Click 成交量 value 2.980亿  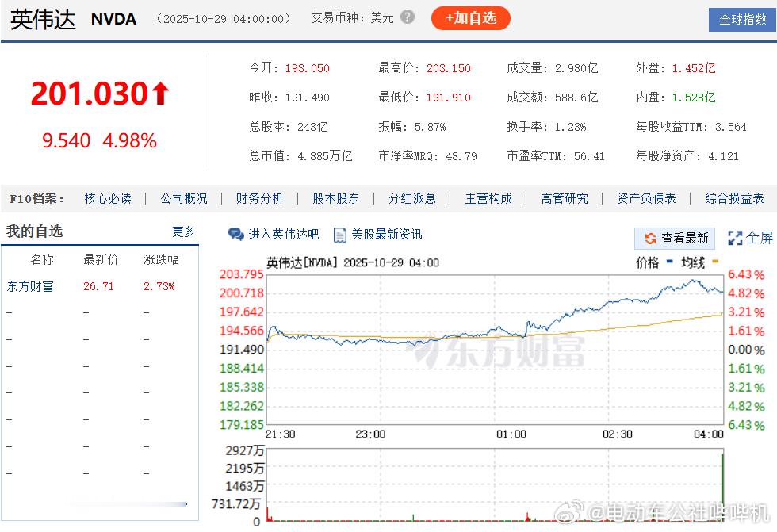click(576, 68)
